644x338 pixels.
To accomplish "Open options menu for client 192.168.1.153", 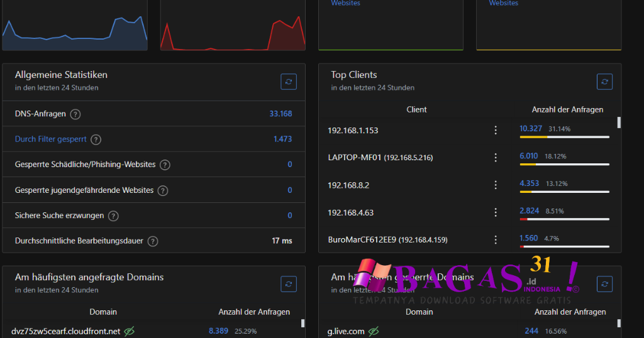I will [496, 130].
